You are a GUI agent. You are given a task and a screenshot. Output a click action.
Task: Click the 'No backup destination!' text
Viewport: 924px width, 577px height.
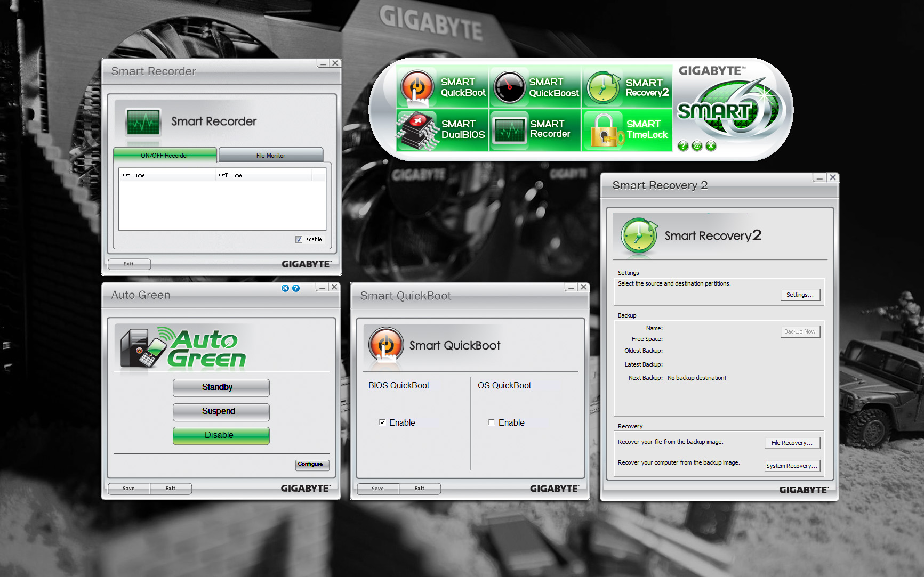pos(696,378)
